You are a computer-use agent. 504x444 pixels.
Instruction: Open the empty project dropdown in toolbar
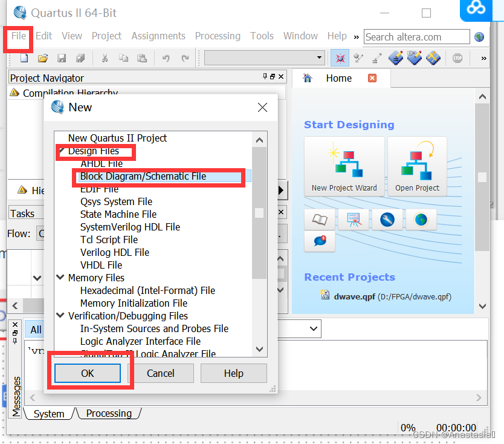[x=264, y=58]
